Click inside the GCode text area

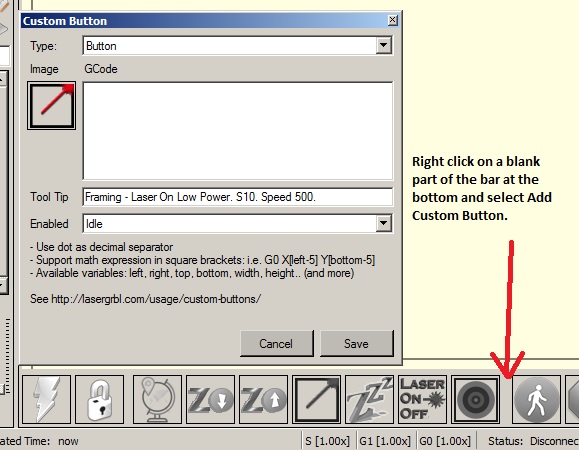point(238,131)
